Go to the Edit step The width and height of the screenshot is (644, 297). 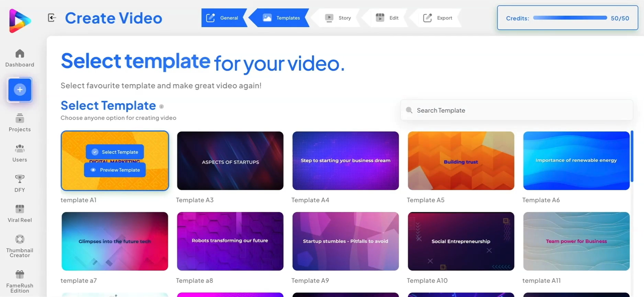pyautogui.click(x=387, y=18)
